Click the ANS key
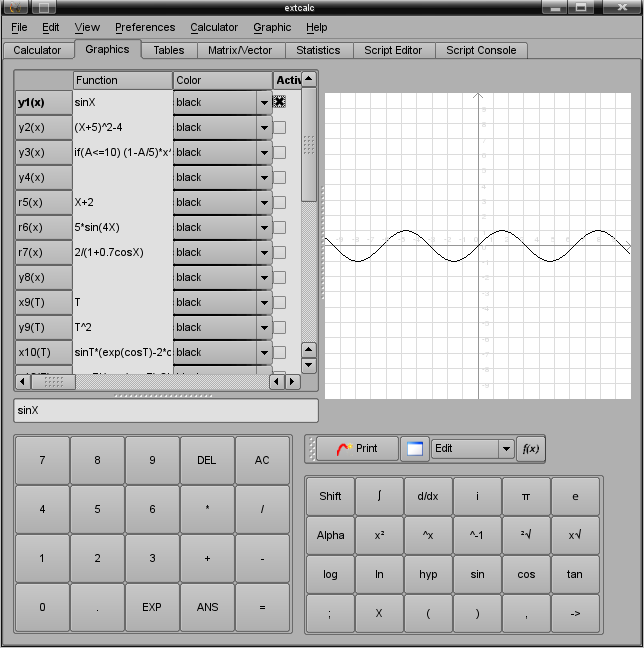 click(x=207, y=607)
